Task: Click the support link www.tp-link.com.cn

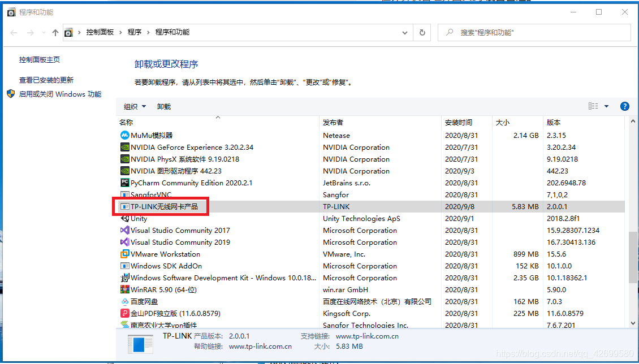Action: coord(367,336)
